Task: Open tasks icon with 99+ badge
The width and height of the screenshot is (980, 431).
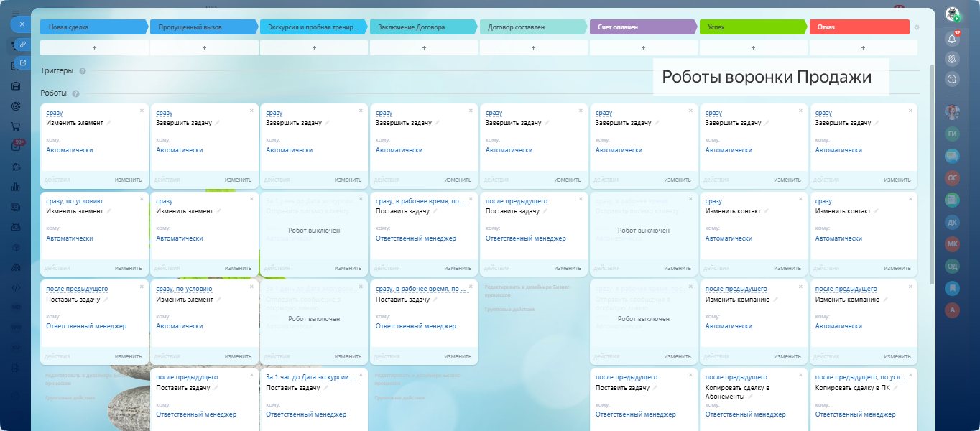Action: tap(17, 146)
